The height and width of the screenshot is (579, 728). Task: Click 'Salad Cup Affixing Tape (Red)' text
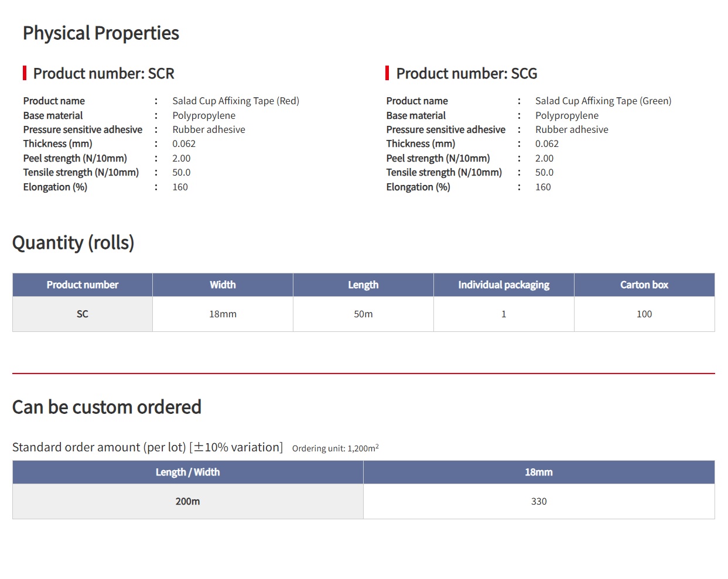(235, 101)
